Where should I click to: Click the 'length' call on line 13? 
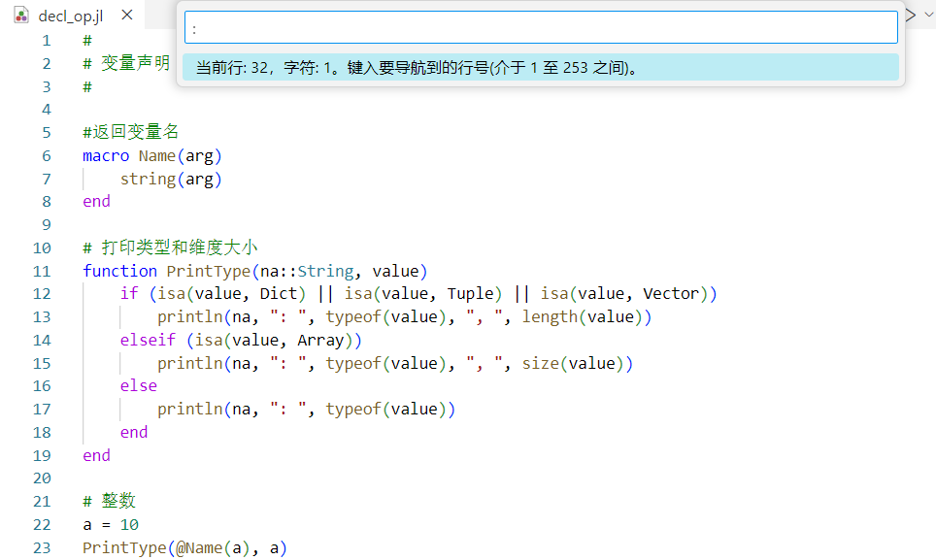point(550,316)
